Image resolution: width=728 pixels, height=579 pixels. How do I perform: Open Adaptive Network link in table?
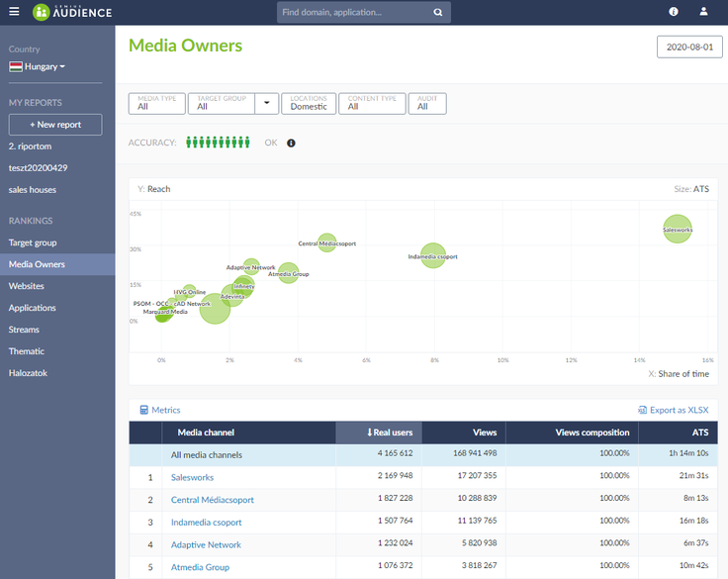click(206, 544)
